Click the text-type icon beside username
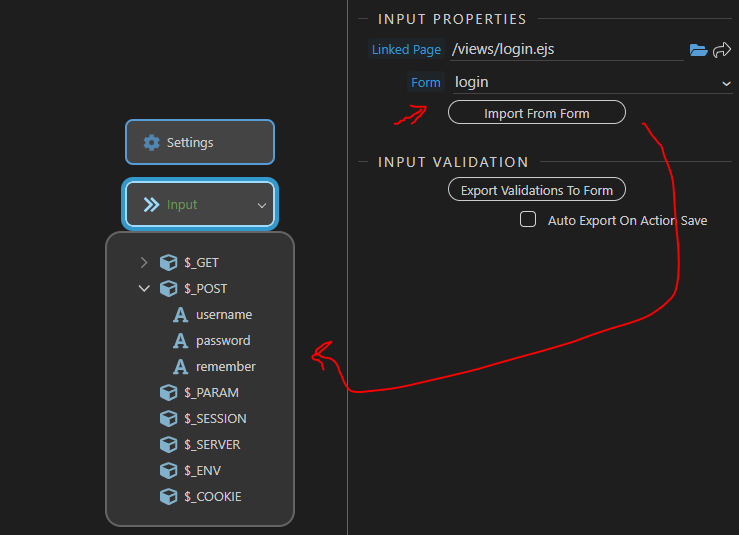This screenshot has height=535, width=739. 180,314
